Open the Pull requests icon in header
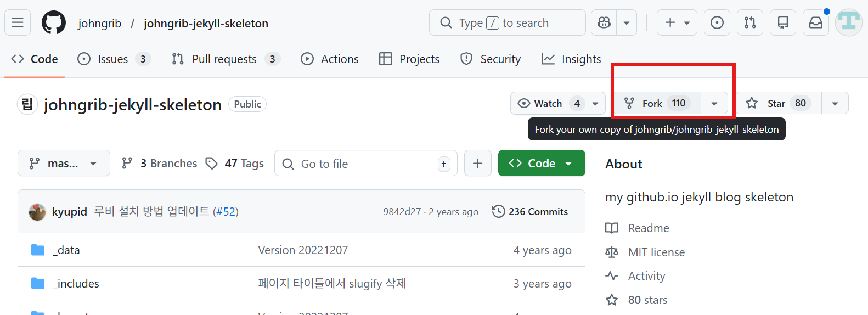The width and height of the screenshot is (868, 315). [x=750, y=22]
